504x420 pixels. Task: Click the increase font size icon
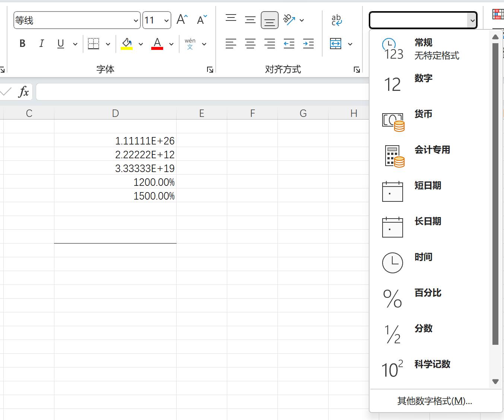(182, 20)
